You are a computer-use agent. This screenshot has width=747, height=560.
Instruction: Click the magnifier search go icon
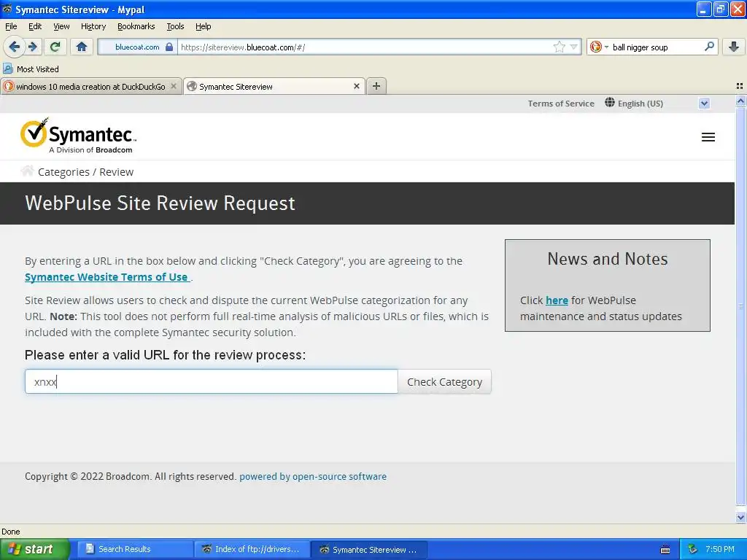click(709, 47)
